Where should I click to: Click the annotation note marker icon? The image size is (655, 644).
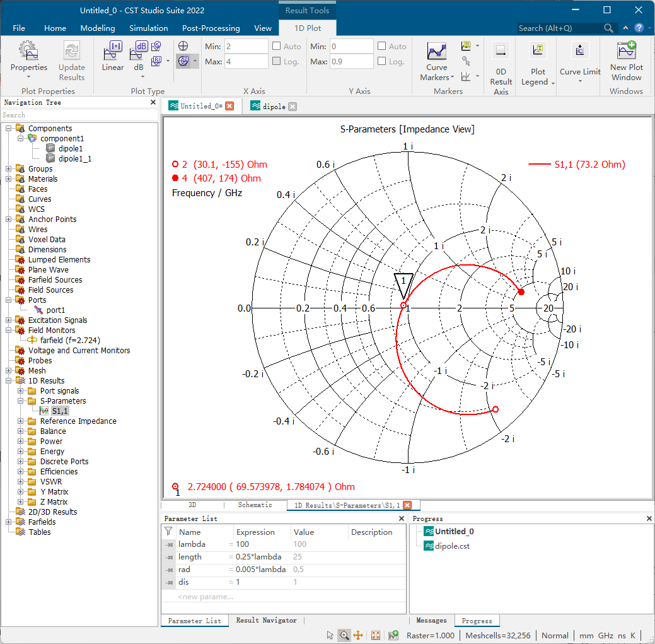point(466,45)
